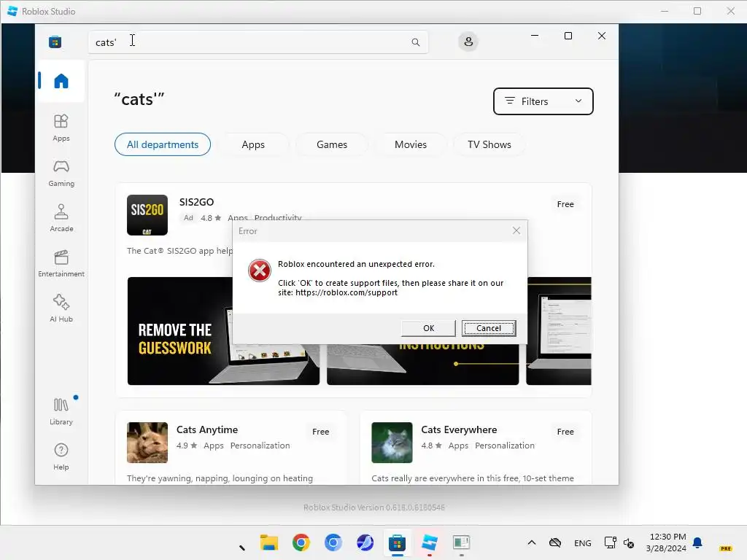
Task: Click Free button for Cats Everywhere
Action: [565, 432]
